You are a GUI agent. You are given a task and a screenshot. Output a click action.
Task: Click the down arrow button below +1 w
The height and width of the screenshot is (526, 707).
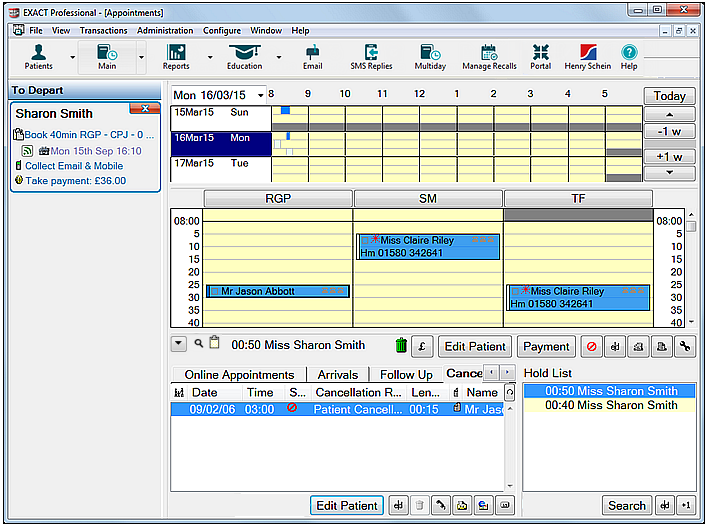tap(669, 173)
